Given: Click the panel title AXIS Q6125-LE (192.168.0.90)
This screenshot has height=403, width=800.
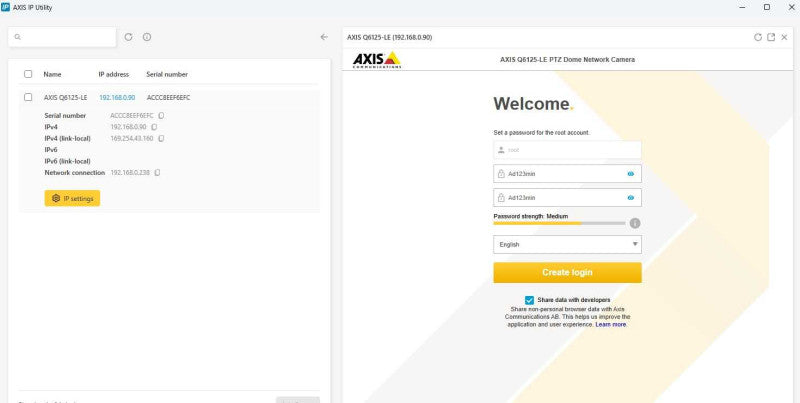Looking at the screenshot, I should pyautogui.click(x=389, y=37).
